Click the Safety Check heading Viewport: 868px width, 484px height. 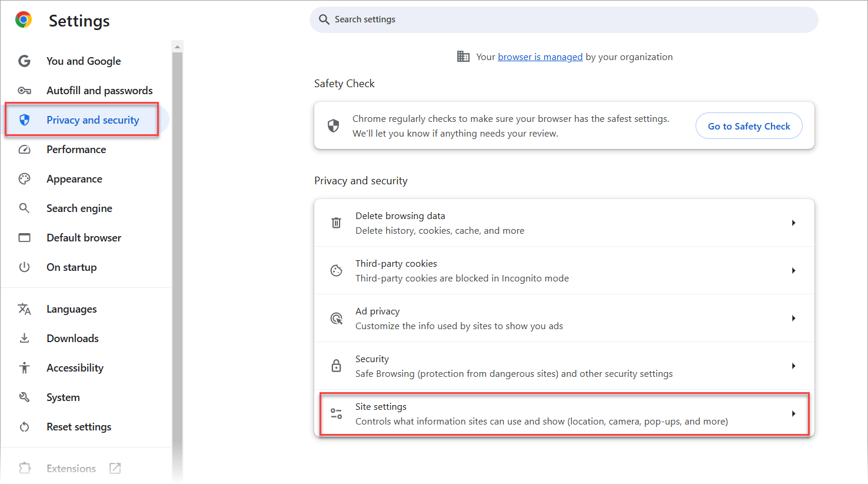point(344,84)
